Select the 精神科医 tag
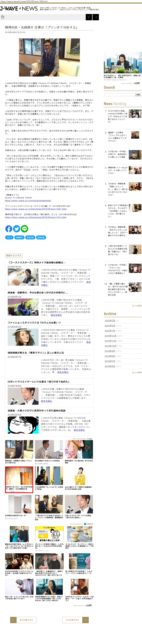 [x=41, y=238]
